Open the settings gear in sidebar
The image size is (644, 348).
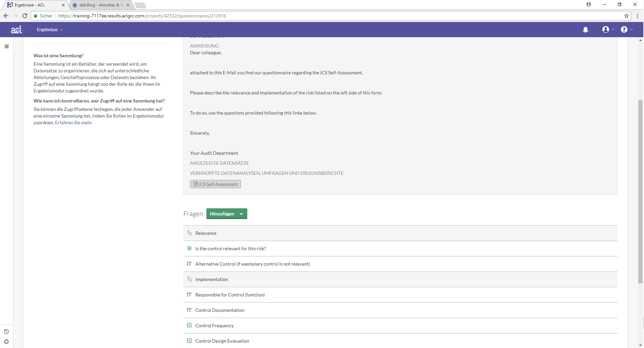click(6, 342)
